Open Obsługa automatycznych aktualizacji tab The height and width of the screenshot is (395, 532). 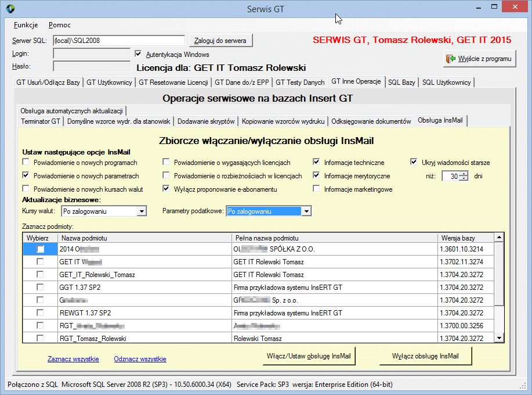point(71,111)
